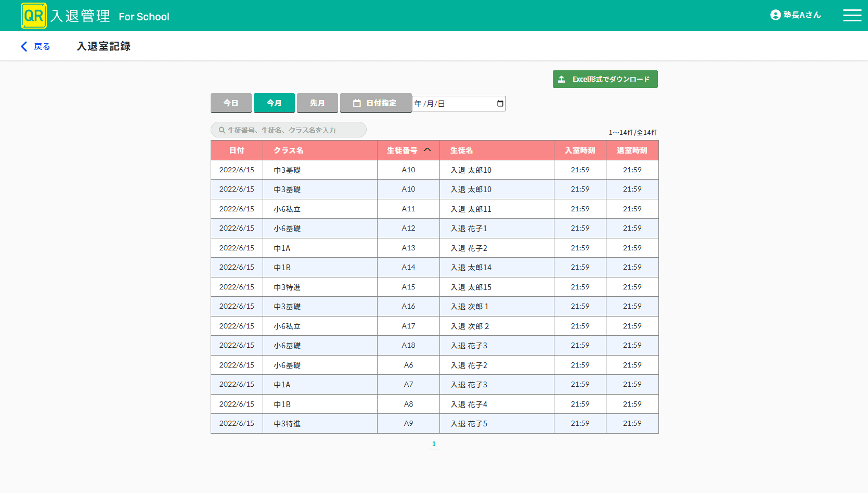Sort by the 入室時刻 column header
Screen dimensions: 868x493
coord(580,150)
